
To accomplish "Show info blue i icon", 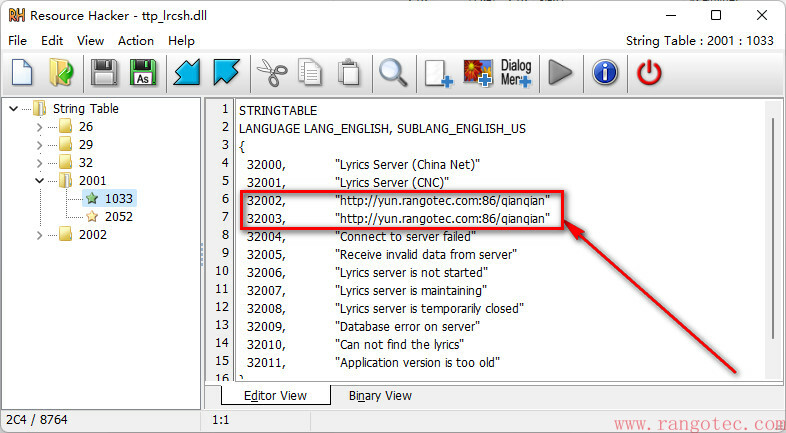I will coord(605,73).
